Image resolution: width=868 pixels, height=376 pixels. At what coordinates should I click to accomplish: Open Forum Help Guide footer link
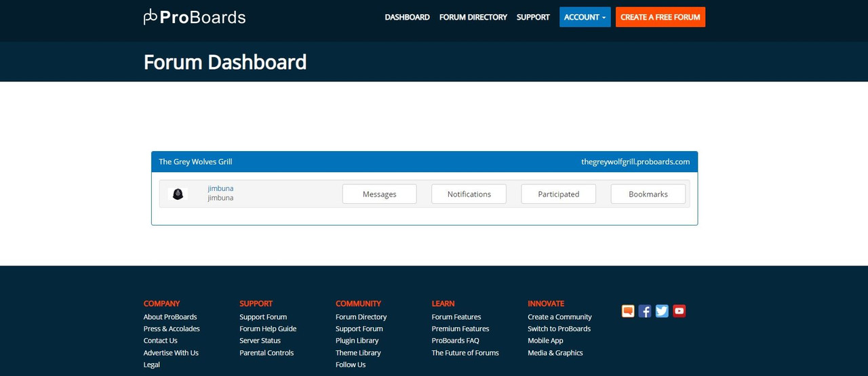point(268,329)
